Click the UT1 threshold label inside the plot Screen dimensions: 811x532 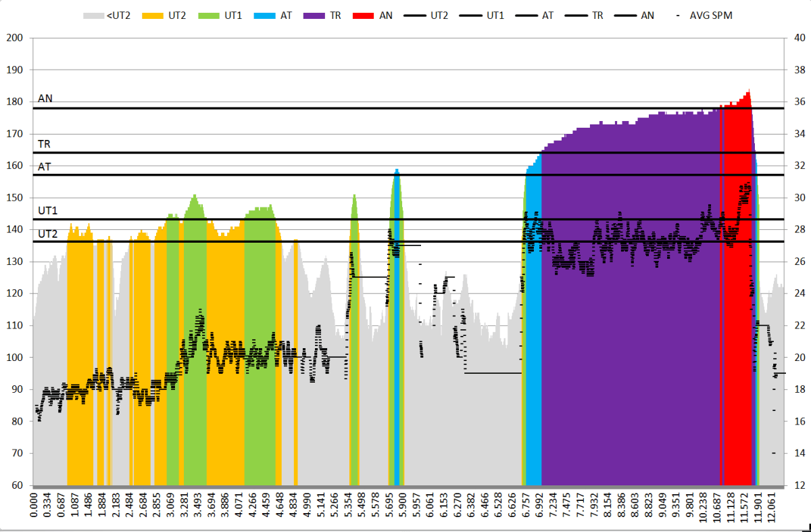pos(47,211)
